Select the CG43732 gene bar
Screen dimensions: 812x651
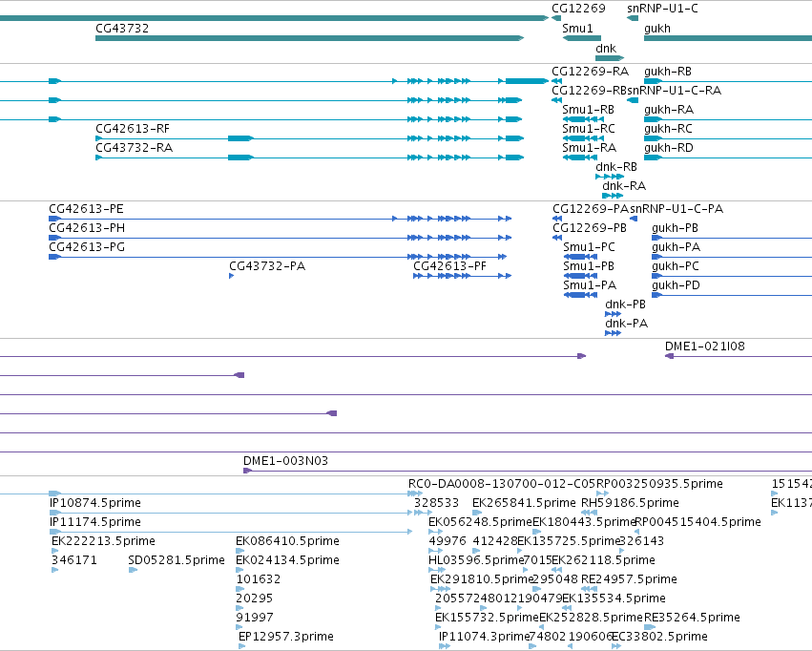pyautogui.click(x=310, y=38)
